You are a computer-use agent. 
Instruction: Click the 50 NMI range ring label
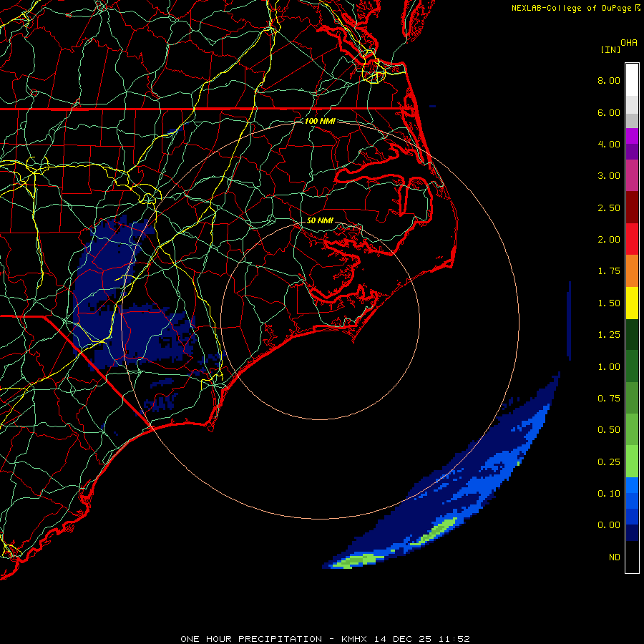click(320, 220)
